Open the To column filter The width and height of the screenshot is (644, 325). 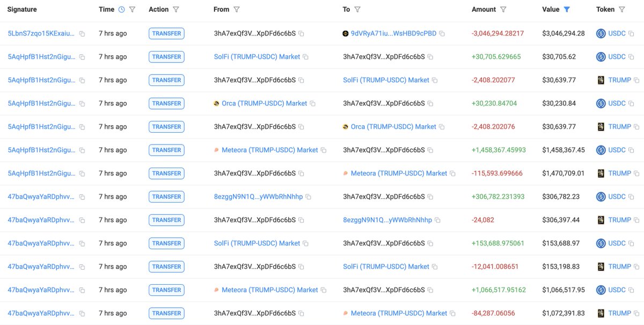pyautogui.click(x=357, y=9)
